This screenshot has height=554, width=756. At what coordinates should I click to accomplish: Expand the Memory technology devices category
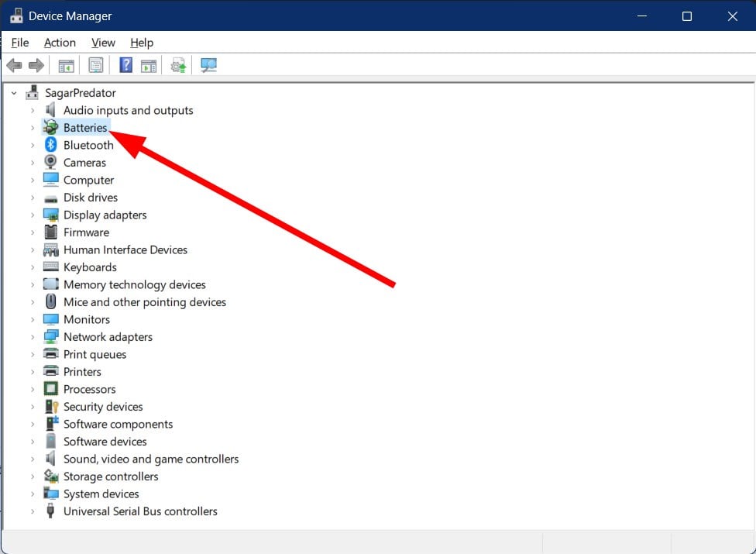[33, 284]
